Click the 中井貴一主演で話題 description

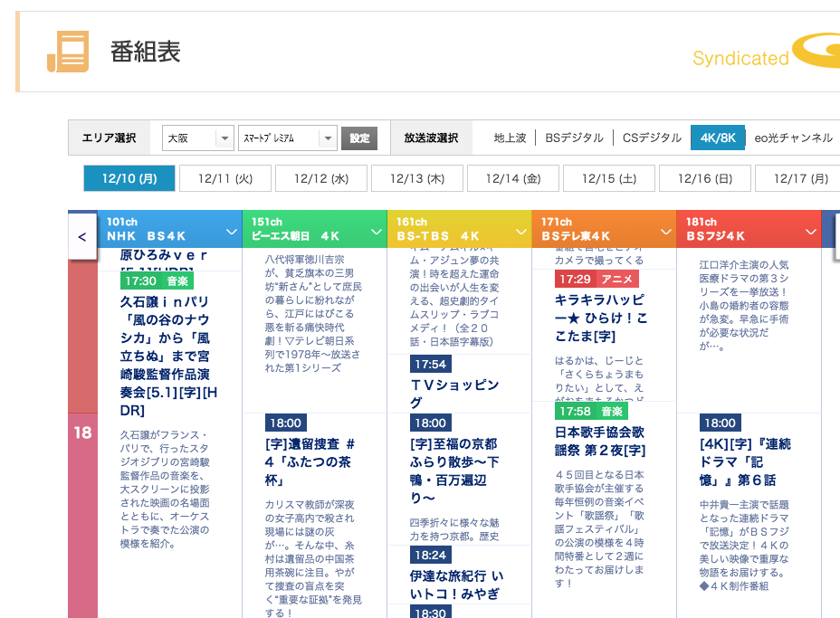coord(744,546)
